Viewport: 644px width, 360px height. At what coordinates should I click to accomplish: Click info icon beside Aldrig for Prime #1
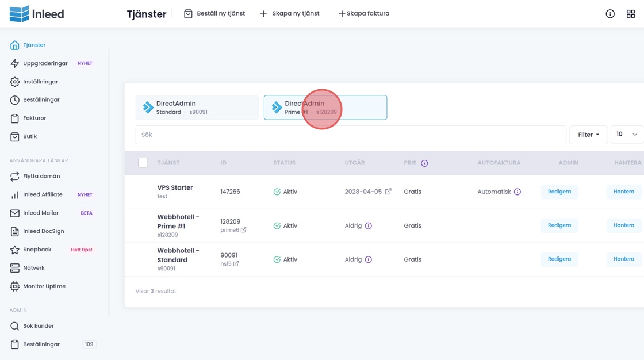point(369,225)
